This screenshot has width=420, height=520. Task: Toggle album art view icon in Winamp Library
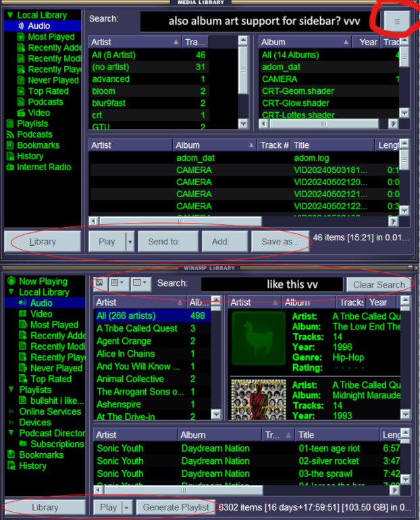100,283
